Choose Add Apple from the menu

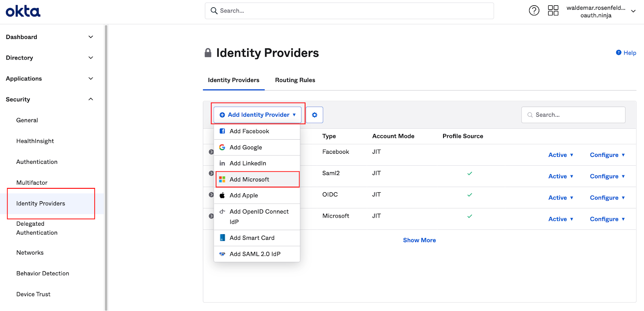pyautogui.click(x=257, y=195)
